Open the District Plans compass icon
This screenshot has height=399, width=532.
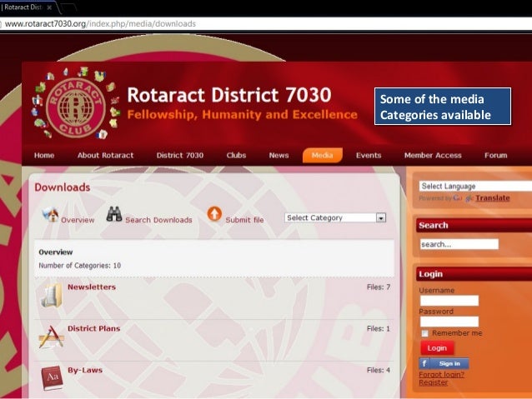click(x=51, y=337)
